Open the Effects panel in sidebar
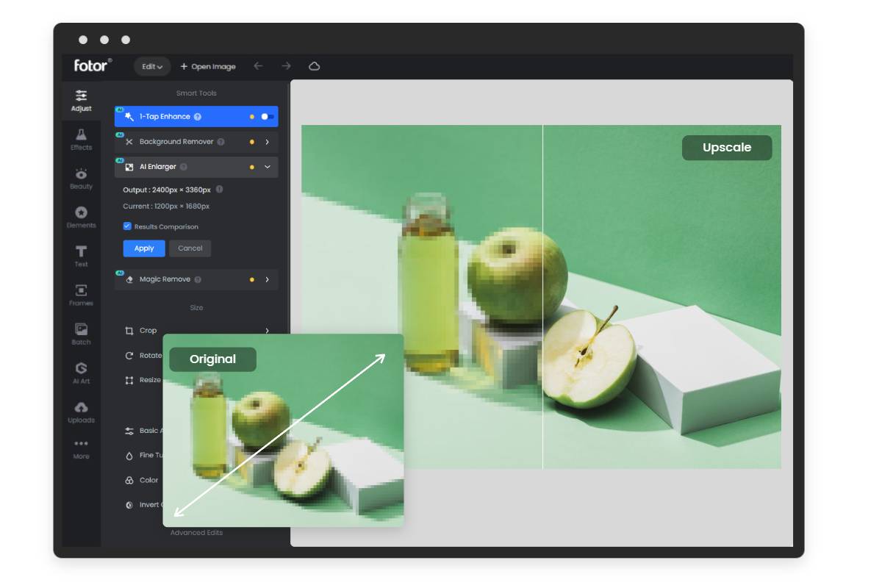This screenshot has height=588, width=882. (81, 139)
